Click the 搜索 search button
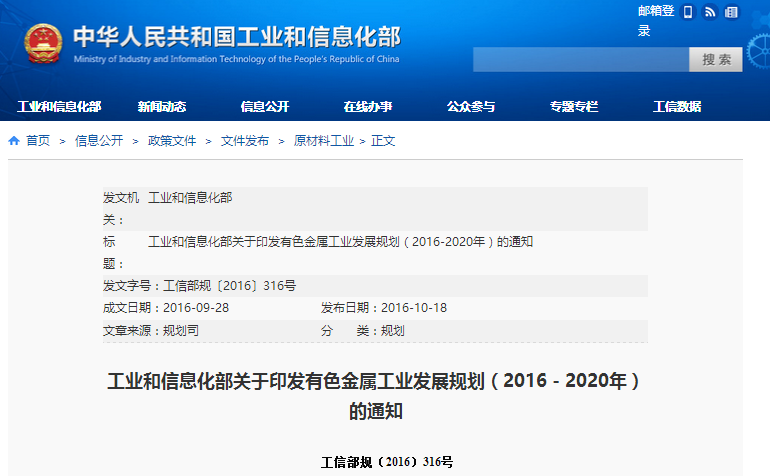 pos(716,60)
